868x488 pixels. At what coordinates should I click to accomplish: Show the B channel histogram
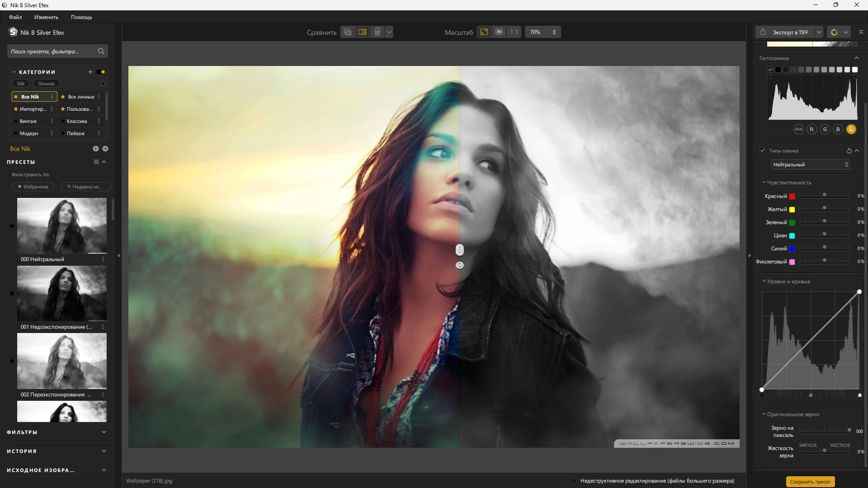(838, 129)
